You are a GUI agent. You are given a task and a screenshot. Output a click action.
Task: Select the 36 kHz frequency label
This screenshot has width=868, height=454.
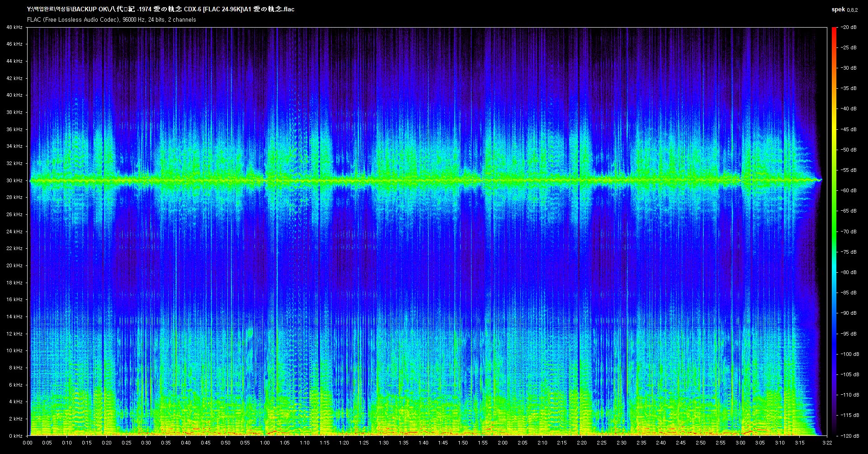[x=14, y=129]
